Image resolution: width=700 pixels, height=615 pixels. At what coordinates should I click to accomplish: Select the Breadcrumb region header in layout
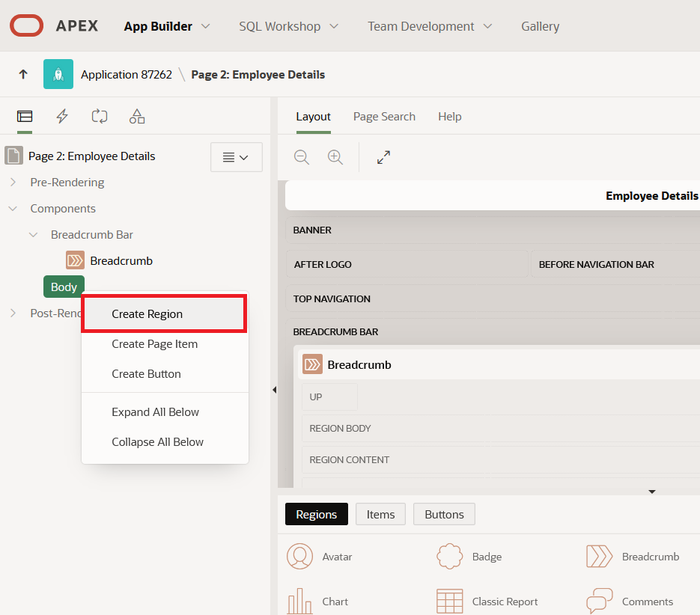(499, 364)
